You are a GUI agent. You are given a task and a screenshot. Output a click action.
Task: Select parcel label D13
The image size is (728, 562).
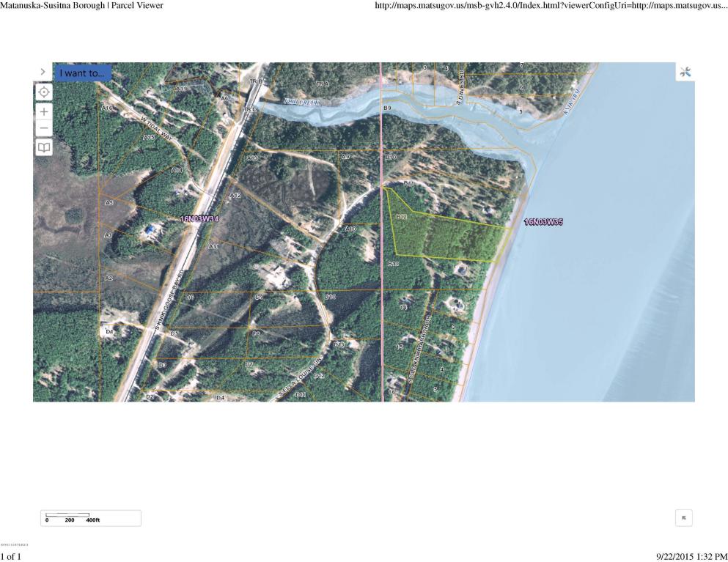(339, 345)
